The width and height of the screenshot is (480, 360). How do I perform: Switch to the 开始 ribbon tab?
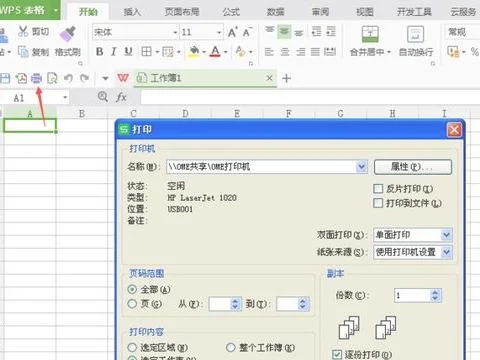coord(88,12)
